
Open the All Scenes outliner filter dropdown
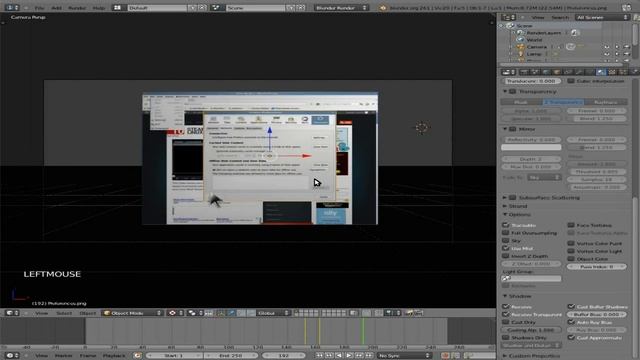[602, 18]
